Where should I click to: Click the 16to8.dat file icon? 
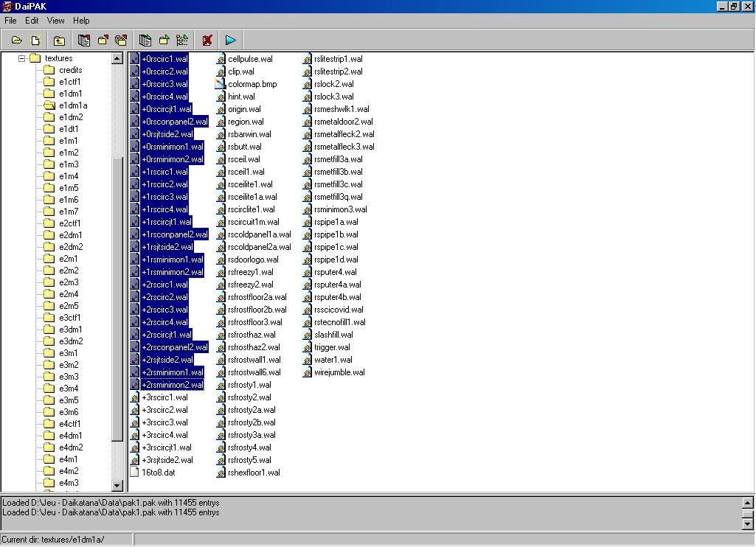[134, 473]
